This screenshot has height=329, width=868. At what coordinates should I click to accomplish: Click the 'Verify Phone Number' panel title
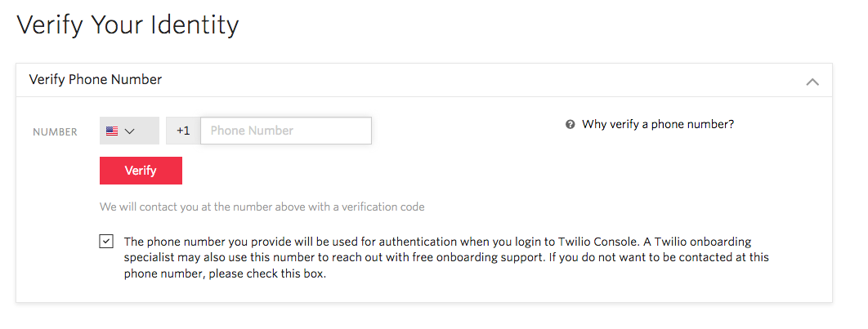pyautogui.click(x=96, y=80)
